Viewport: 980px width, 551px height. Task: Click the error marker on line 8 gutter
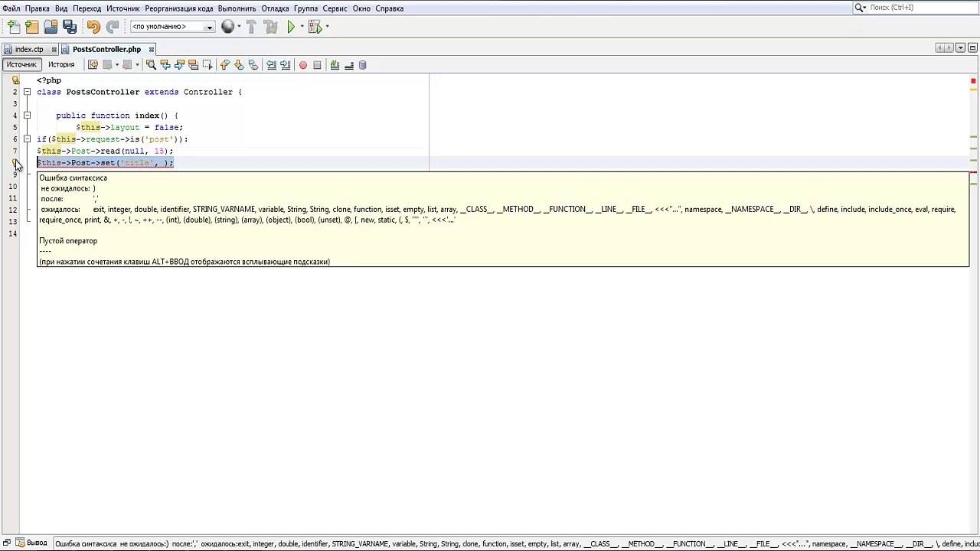pyautogui.click(x=15, y=163)
